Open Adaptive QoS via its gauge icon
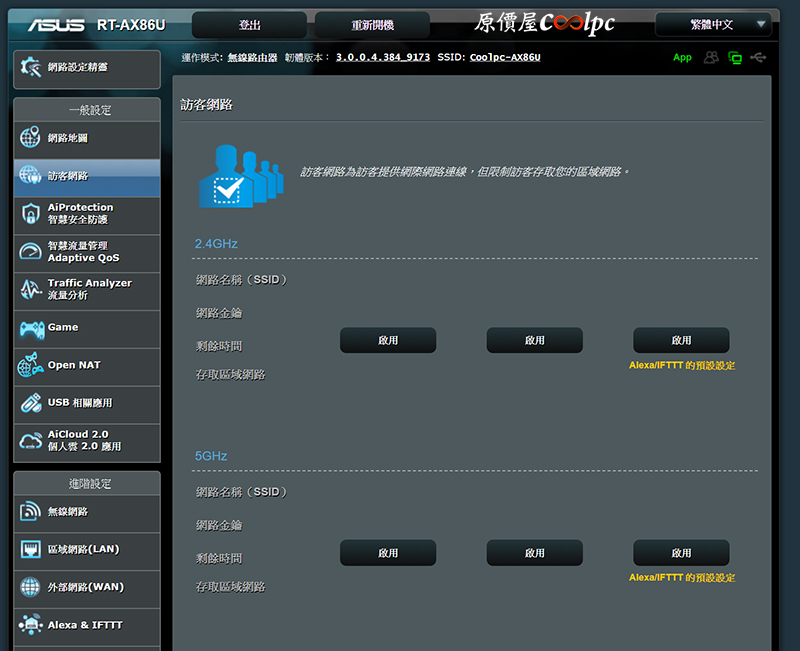Image resolution: width=800 pixels, height=651 pixels. pyautogui.click(x=31, y=252)
